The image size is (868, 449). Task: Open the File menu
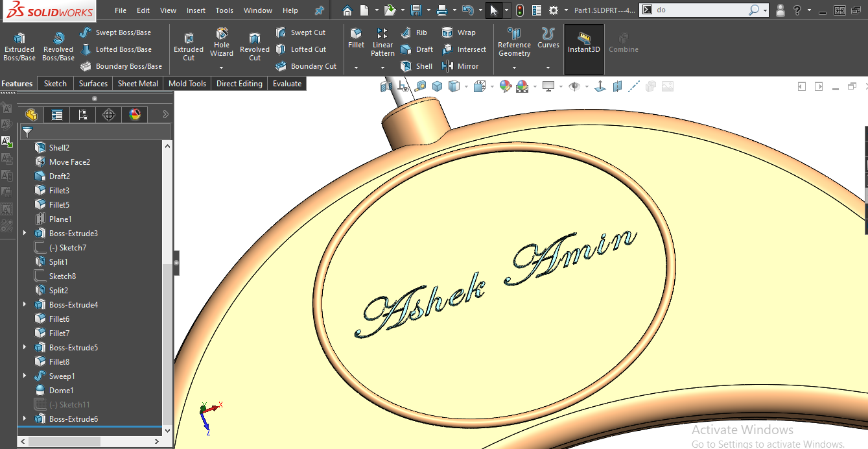tap(121, 10)
